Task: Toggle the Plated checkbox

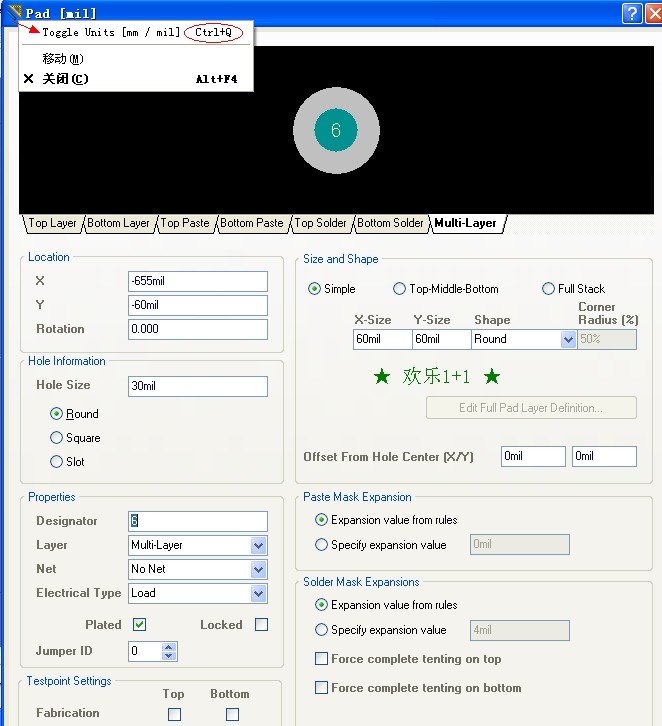Action: [x=139, y=625]
